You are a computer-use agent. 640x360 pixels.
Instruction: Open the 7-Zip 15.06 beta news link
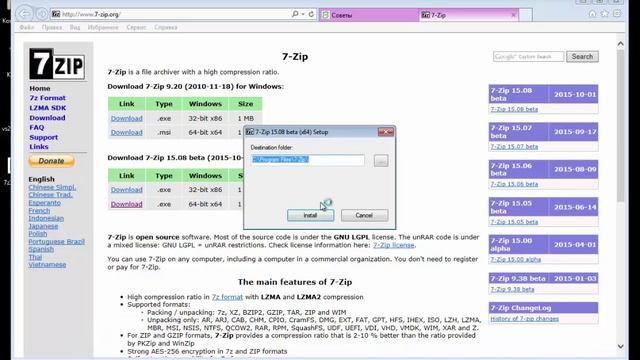click(x=514, y=184)
